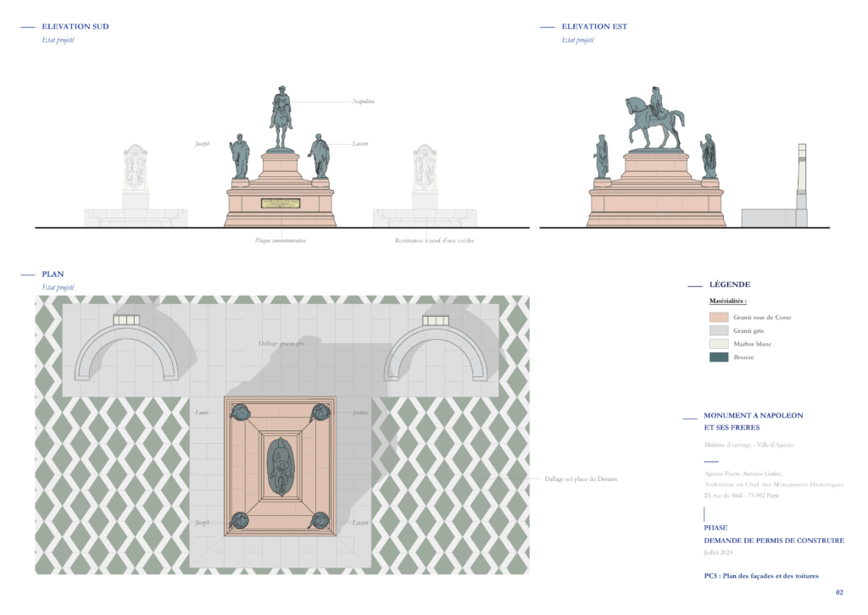Select the Marbre blanc legend swatch
Image resolution: width=868 pixels, height=615 pixels.
coord(718,344)
